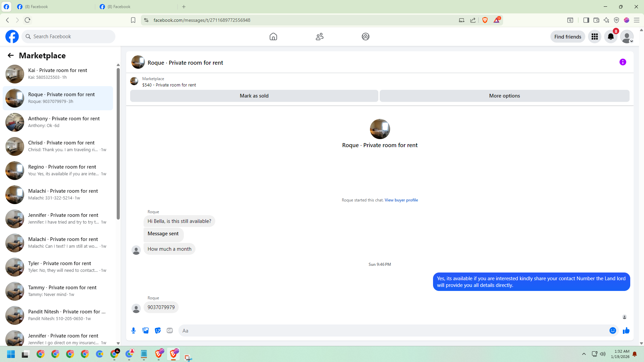Open the Home feed icon
644x362 pixels.
click(x=273, y=37)
